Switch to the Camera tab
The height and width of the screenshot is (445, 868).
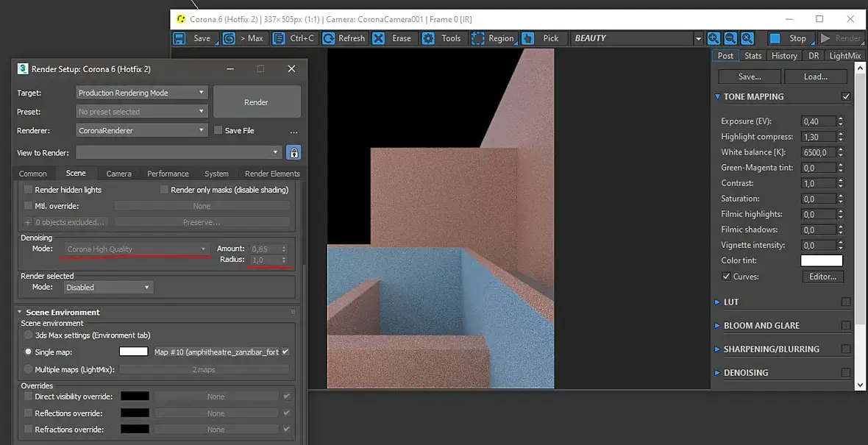pyautogui.click(x=119, y=174)
